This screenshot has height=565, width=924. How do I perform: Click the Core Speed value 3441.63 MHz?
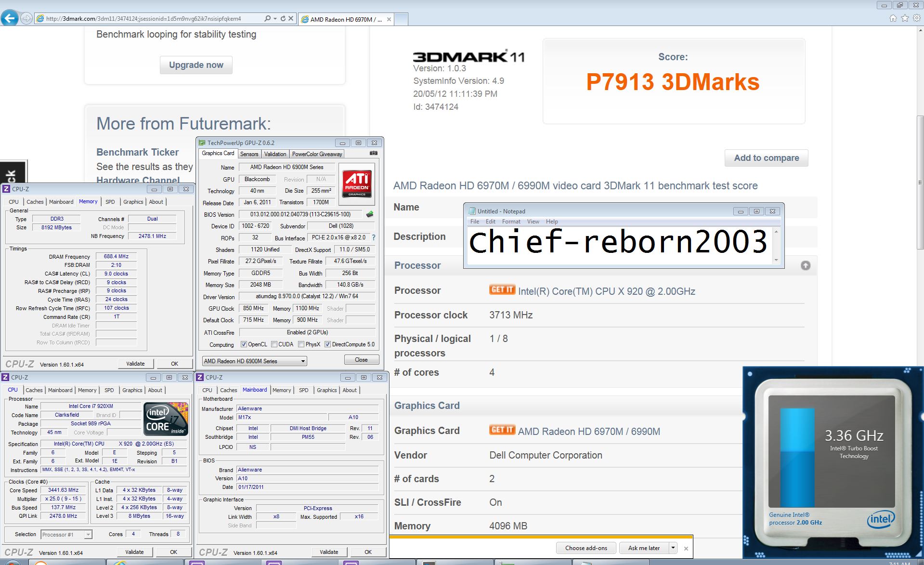[63, 490]
